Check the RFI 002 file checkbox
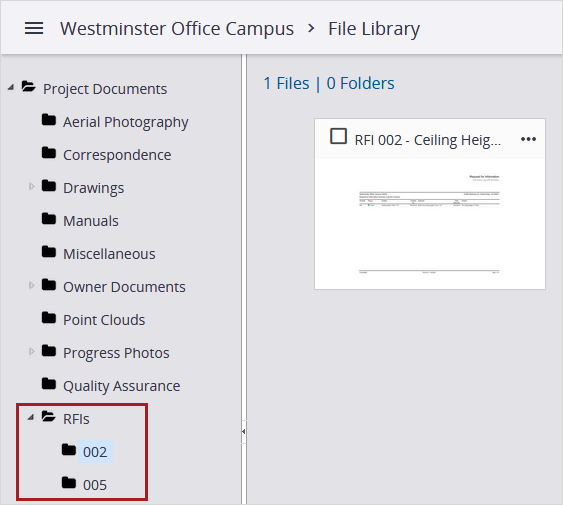This screenshot has width=563, height=505. [338, 136]
